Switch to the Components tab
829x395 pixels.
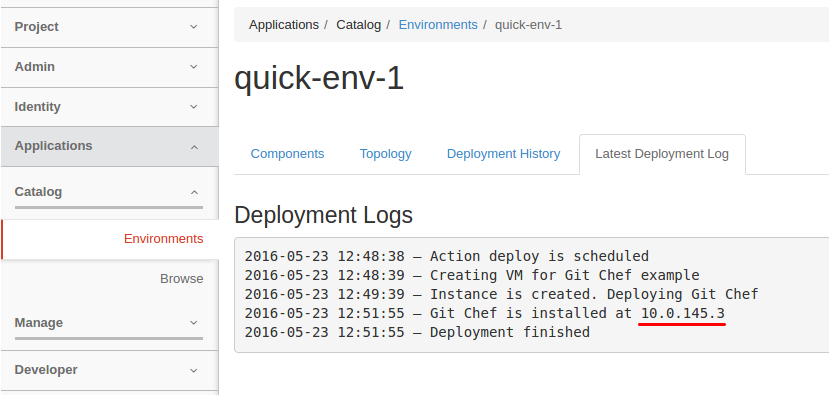[287, 154]
